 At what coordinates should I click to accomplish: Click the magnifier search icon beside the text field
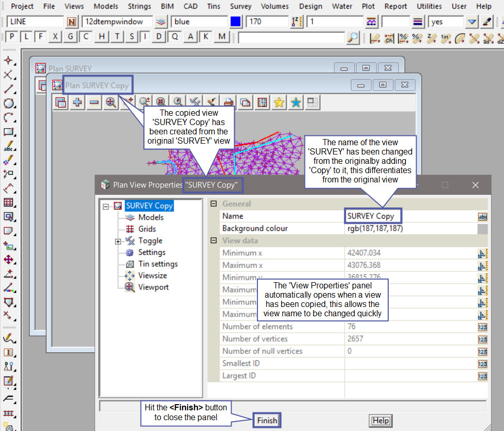(x=353, y=37)
